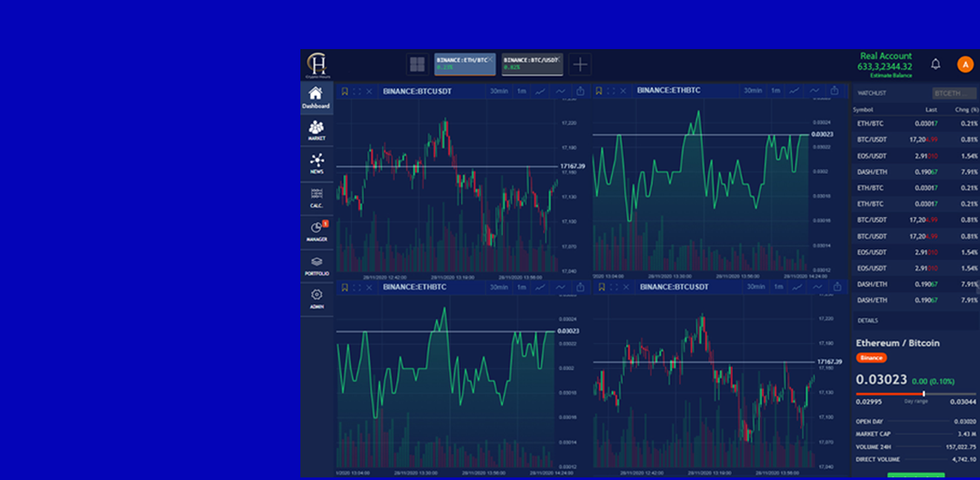
Task: Open the Market section in the sidebar
Action: (x=317, y=130)
